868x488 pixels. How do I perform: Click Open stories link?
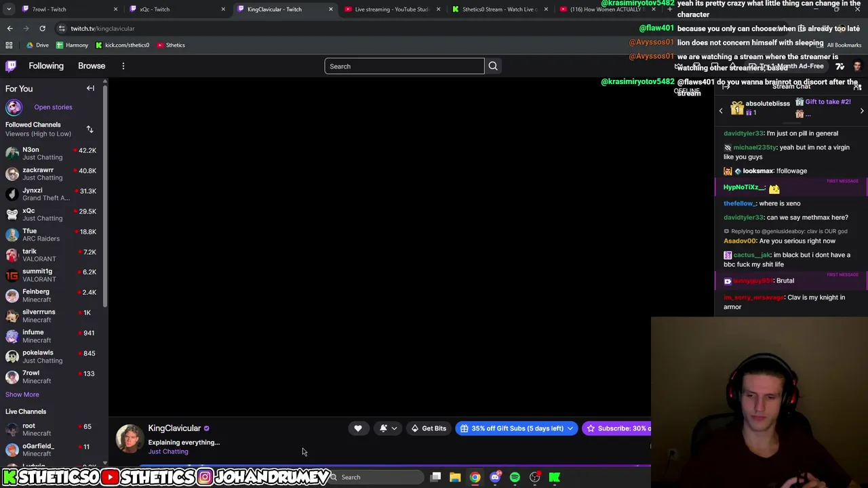[53, 107]
